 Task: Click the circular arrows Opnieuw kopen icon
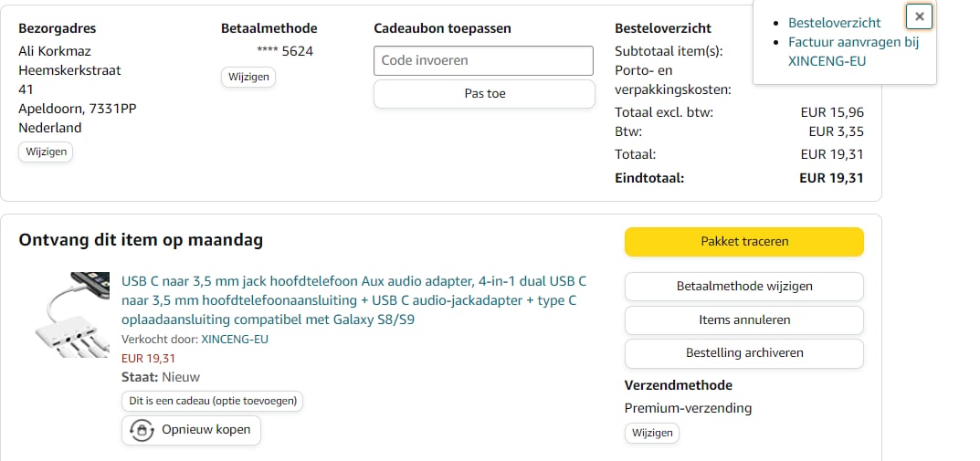coord(142,430)
